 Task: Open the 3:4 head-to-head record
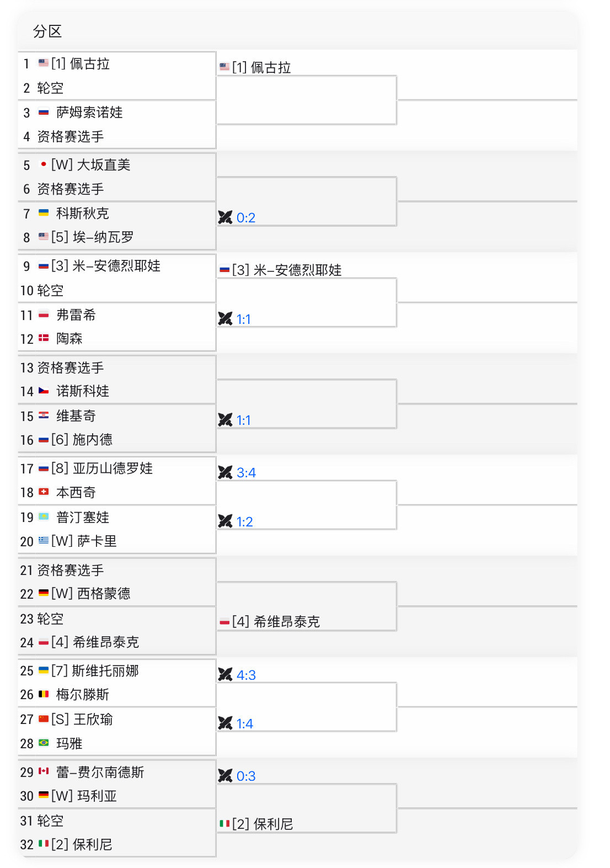[x=246, y=472]
